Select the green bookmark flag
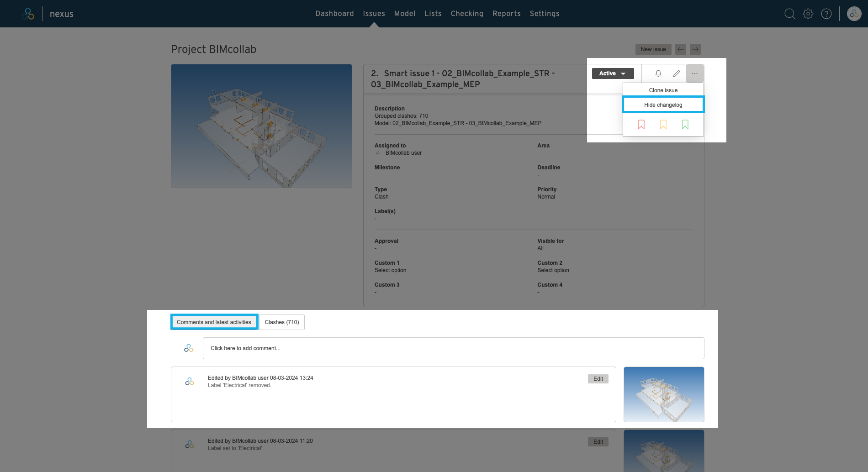The width and height of the screenshot is (868, 472). [685, 125]
